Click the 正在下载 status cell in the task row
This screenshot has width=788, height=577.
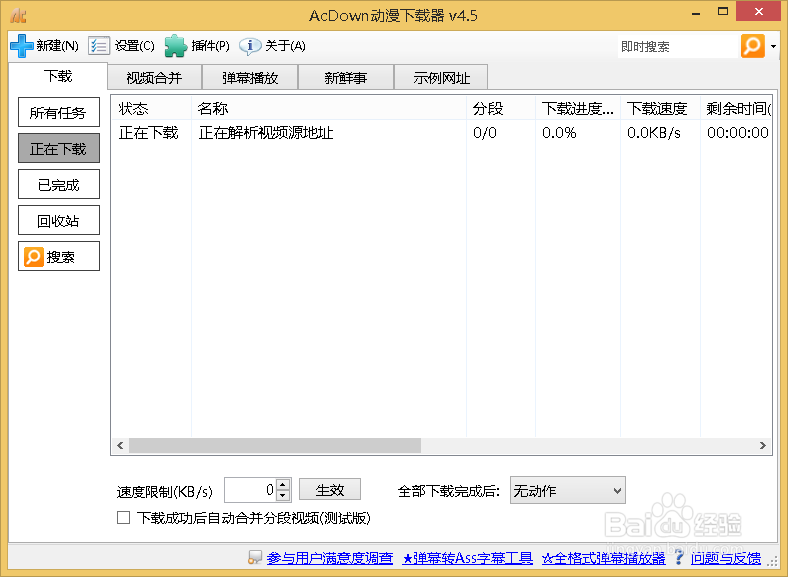[x=148, y=133]
